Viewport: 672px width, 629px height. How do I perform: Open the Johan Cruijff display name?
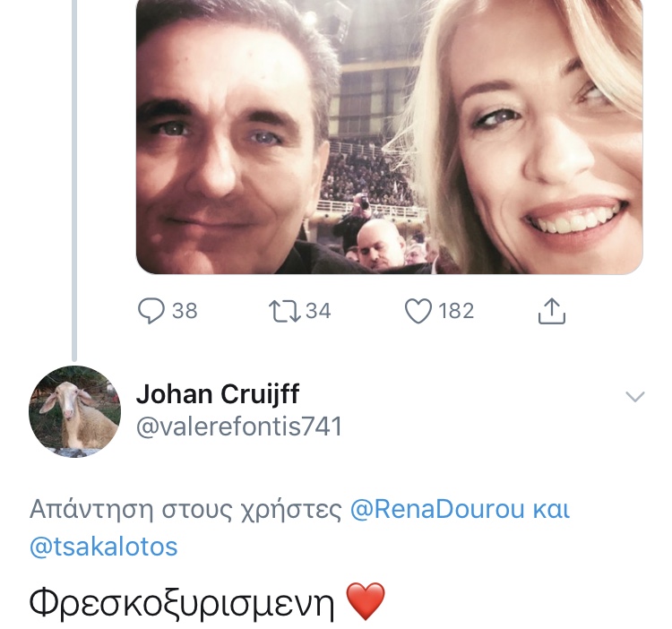218,394
